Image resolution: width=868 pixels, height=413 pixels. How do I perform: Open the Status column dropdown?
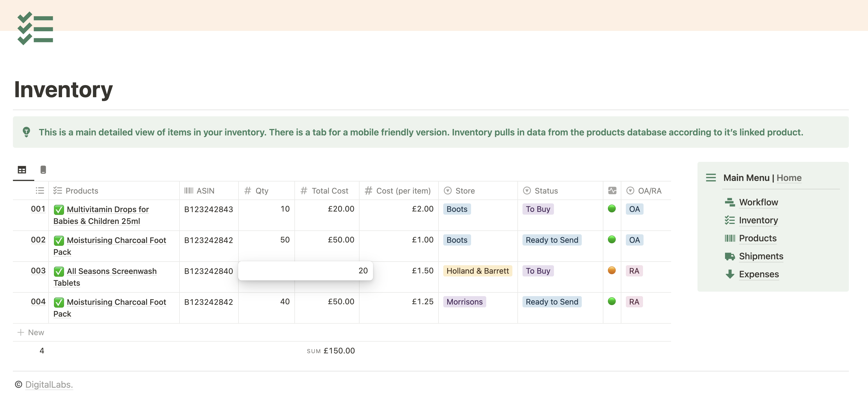click(527, 190)
